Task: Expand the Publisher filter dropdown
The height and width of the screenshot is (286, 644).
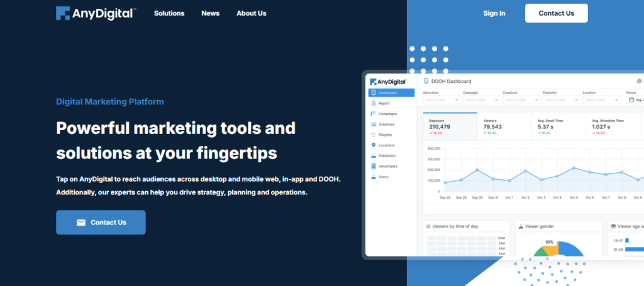Action: click(x=562, y=100)
